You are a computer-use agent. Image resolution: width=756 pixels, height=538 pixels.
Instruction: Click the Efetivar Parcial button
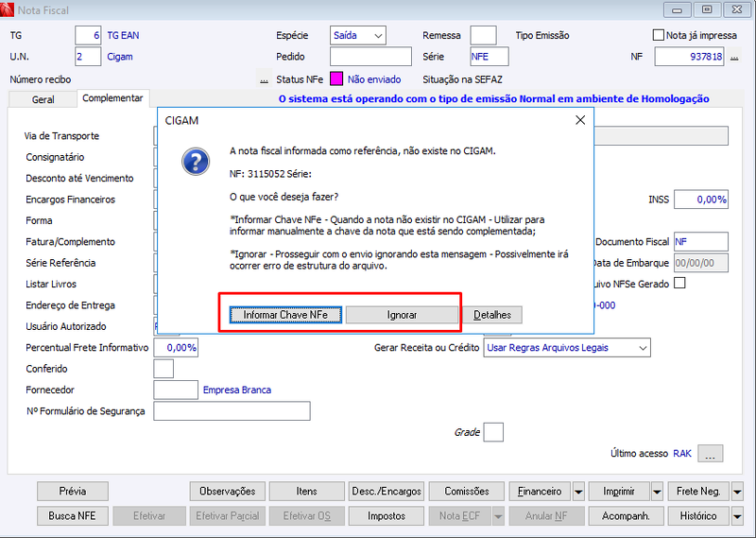pyautogui.click(x=228, y=516)
